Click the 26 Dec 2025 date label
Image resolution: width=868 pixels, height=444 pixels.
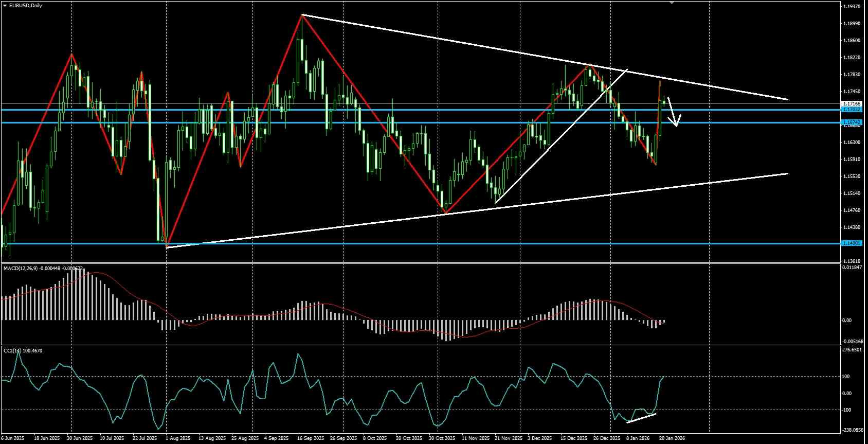coord(606,439)
